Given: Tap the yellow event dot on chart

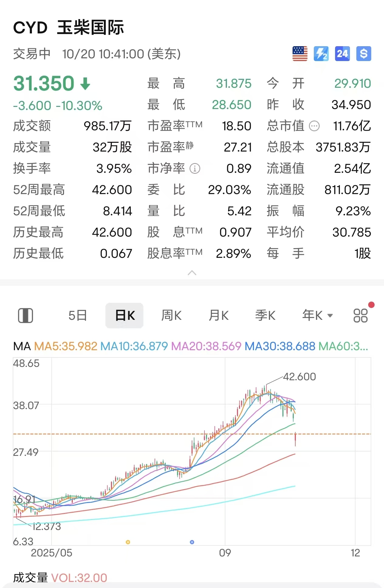Looking at the screenshot, I should [x=128, y=542].
